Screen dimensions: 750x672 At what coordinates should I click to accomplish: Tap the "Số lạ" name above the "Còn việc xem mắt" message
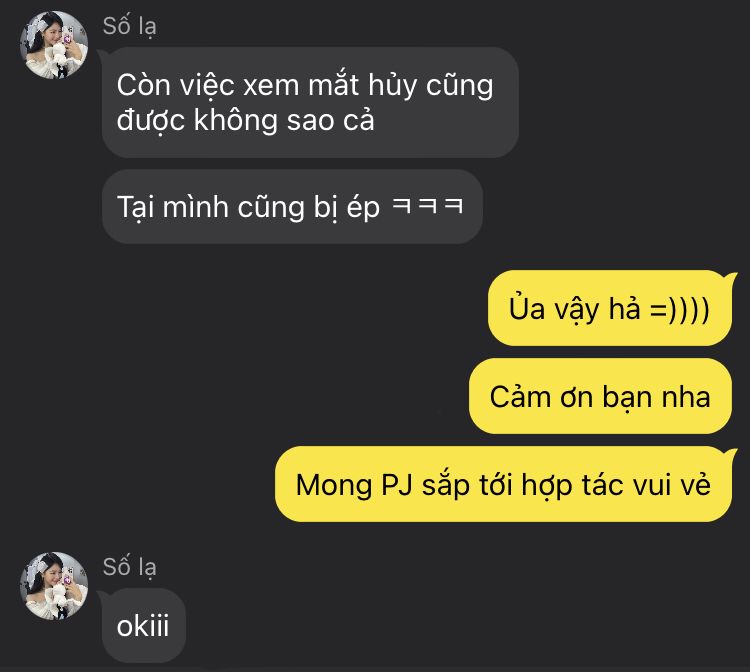pos(130,26)
